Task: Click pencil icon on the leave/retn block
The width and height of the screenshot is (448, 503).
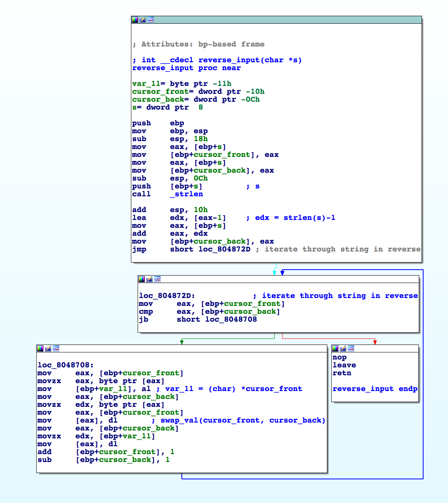Action: tap(343, 348)
